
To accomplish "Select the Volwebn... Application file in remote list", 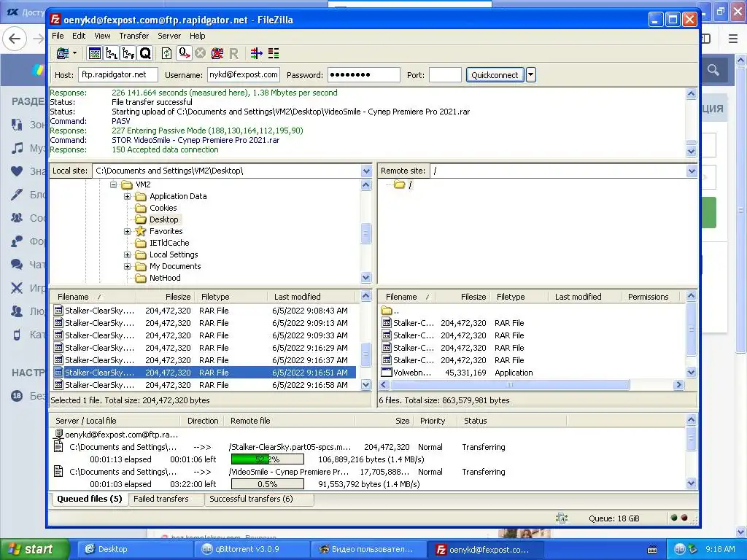I will pos(532,373).
